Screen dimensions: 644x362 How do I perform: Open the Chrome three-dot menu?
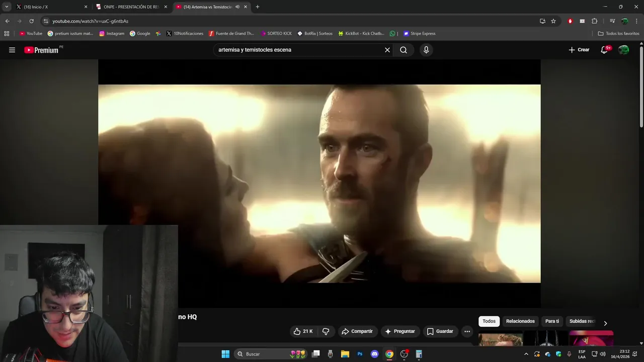click(x=635, y=21)
